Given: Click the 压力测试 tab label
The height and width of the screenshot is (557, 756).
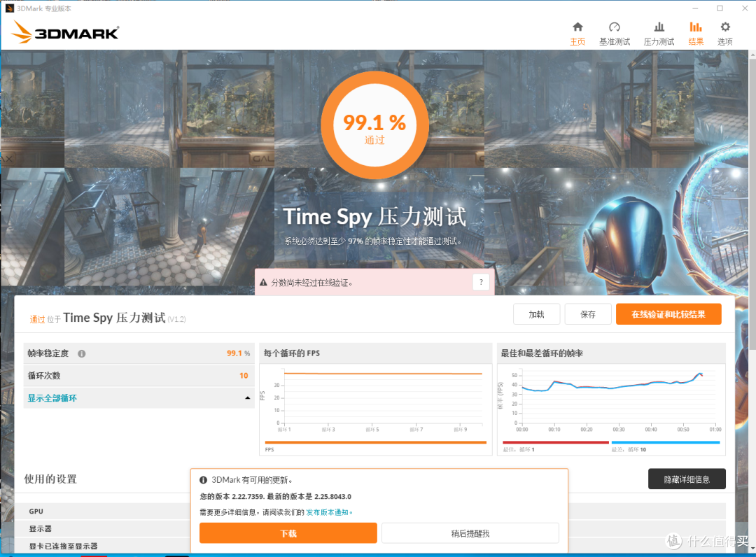Looking at the screenshot, I should point(659,41).
